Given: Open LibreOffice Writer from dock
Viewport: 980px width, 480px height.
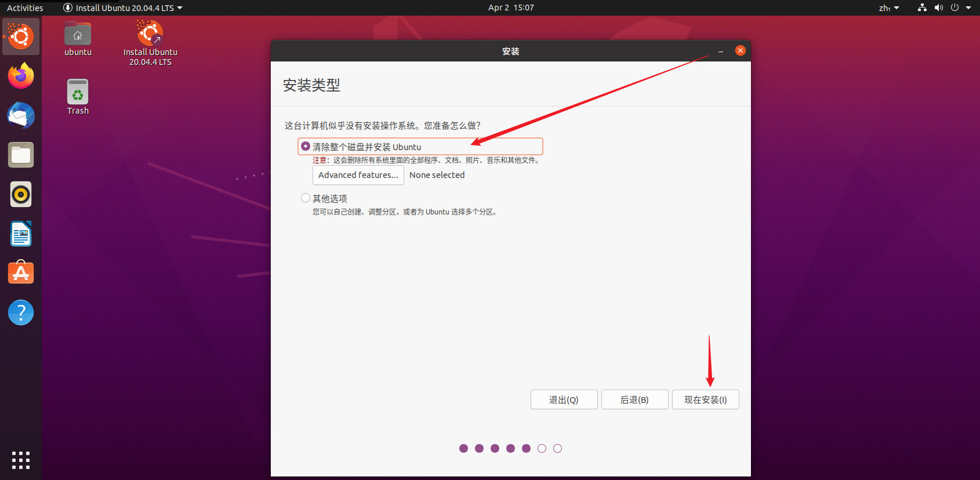Looking at the screenshot, I should 21,234.
